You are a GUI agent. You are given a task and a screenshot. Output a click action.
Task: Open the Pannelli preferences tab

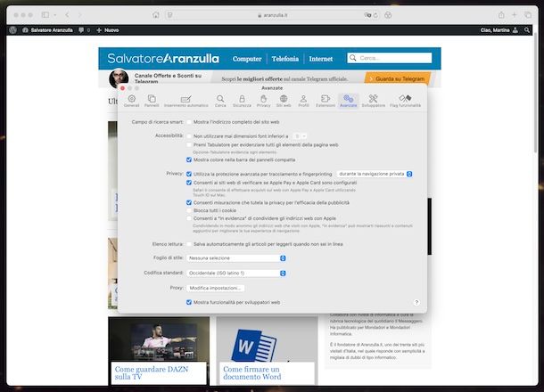coord(152,101)
